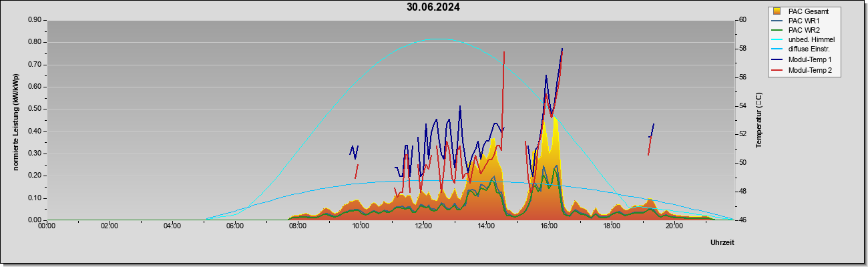Screen dimensions: 868x267
Task: Click the 12:00 time axis tick label
Action: tap(423, 226)
